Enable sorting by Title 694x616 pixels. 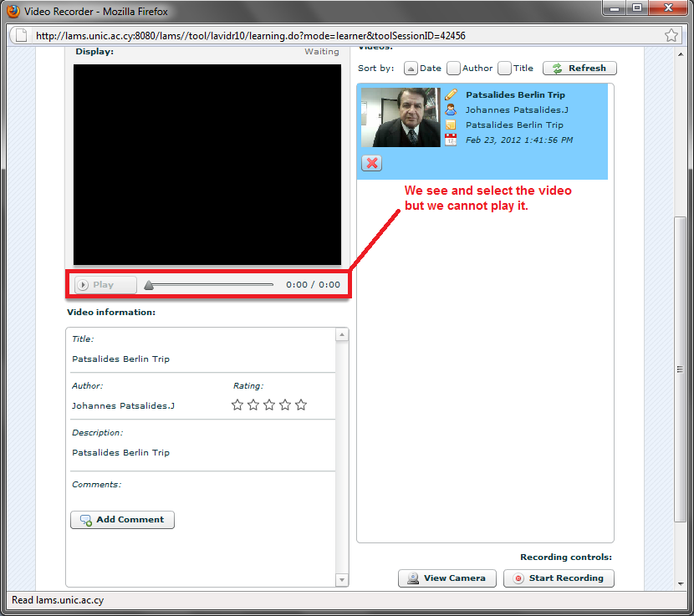point(505,69)
